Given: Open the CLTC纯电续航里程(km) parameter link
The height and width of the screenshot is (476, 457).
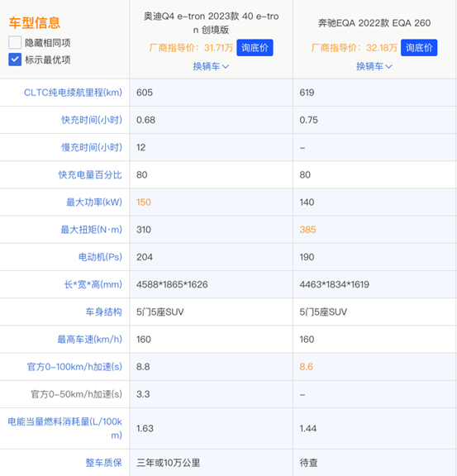Looking at the screenshot, I should tap(73, 93).
